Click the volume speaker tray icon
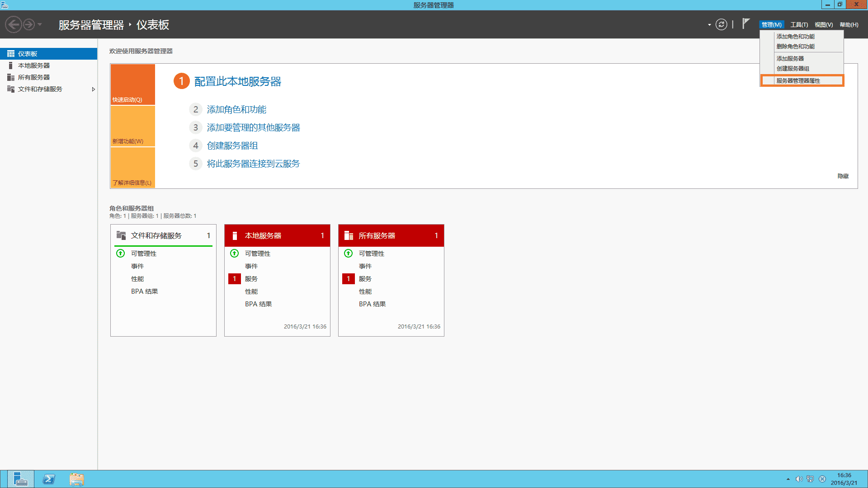Image resolution: width=868 pixels, height=488 pixels. coord(799,479)
